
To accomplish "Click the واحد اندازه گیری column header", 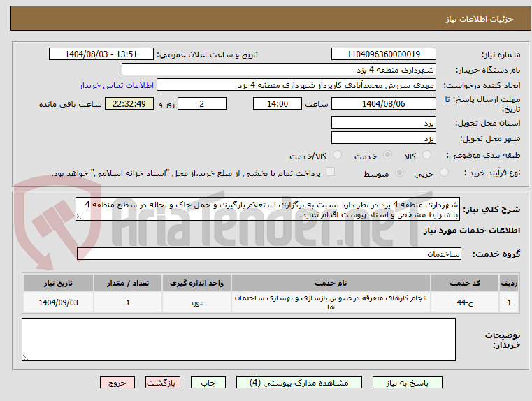I will [x=196, y=283].
